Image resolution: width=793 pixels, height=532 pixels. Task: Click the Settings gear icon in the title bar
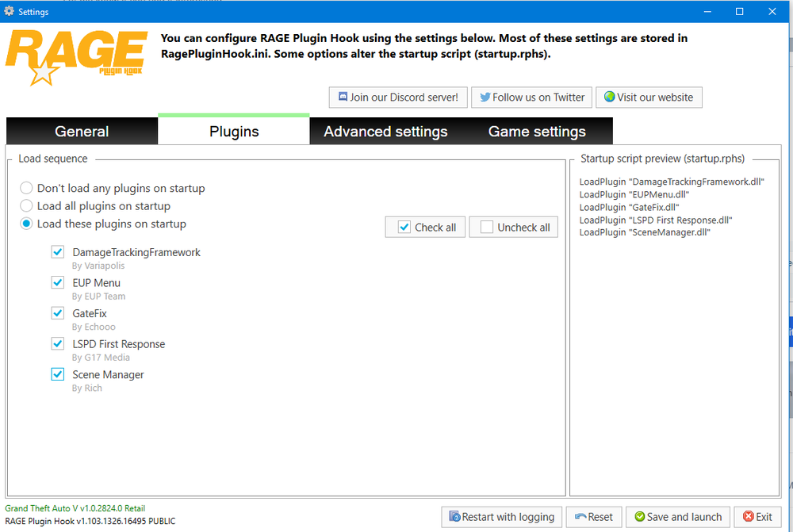(x=9, y=10)
